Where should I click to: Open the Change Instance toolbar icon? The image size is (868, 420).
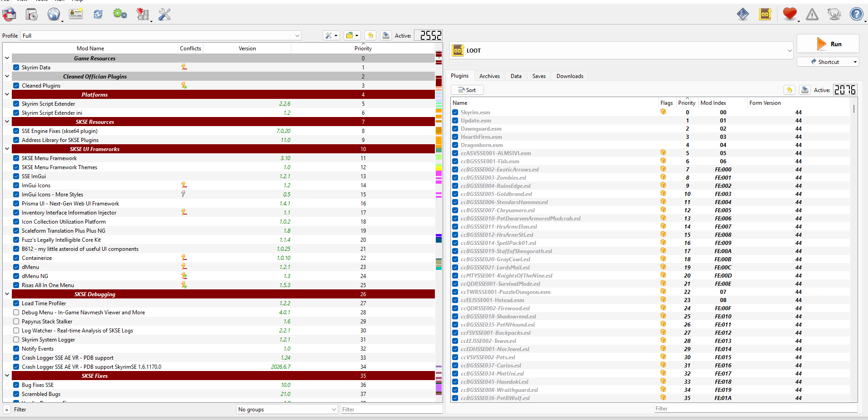click(x=9, y=15)
